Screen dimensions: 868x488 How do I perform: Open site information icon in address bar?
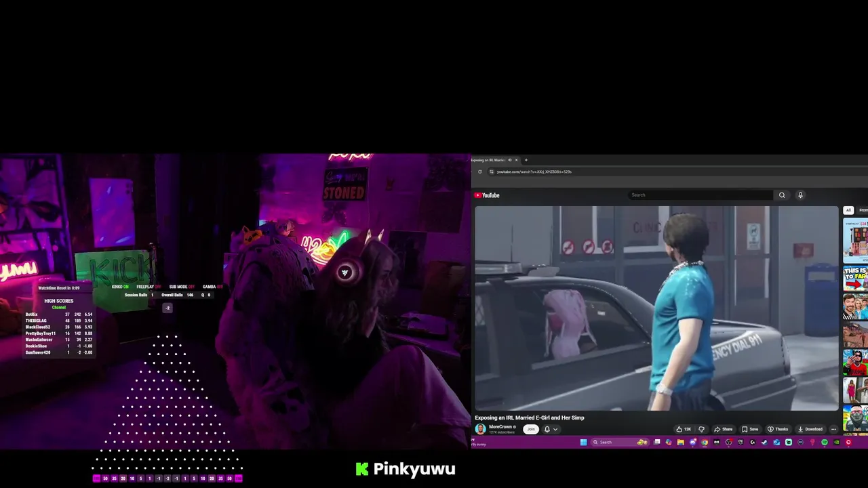pyautogui.click(x=492, y=171)
